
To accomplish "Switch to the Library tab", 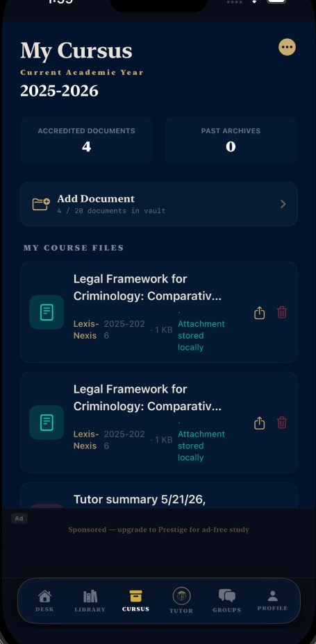I will (x=90, y=601).
